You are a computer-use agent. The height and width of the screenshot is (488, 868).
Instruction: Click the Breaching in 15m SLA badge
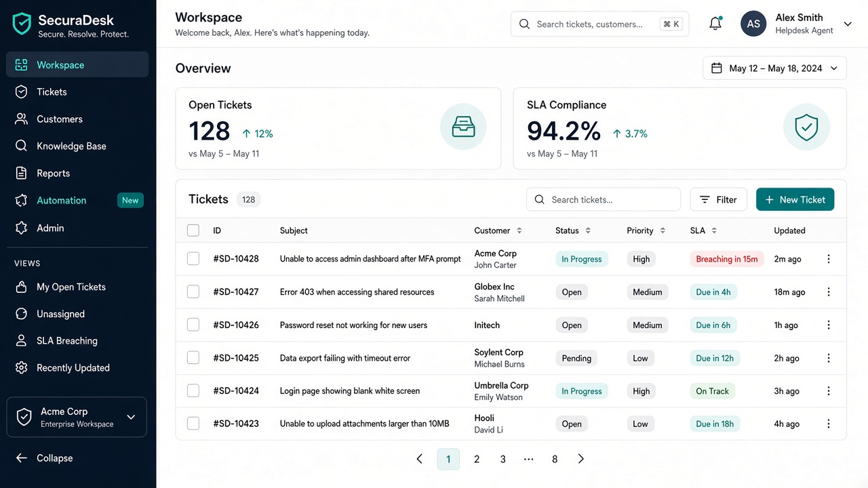pos(727,259)
